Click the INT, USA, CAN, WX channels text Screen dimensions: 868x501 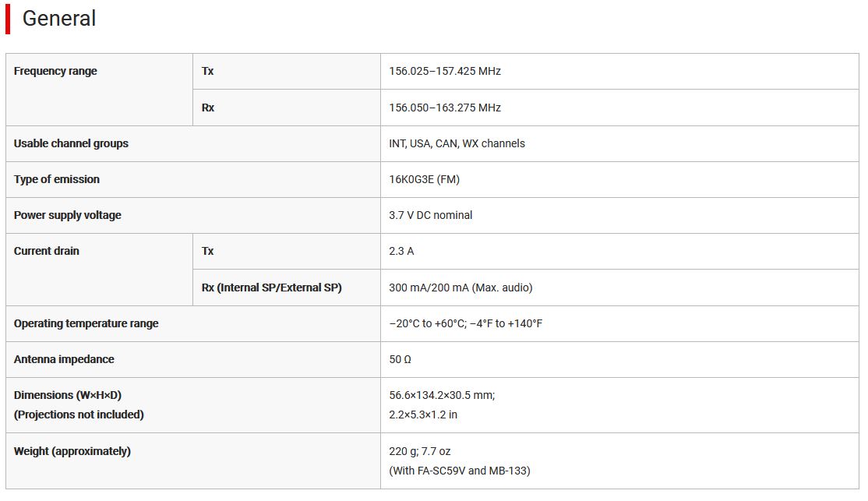point(457,143)
